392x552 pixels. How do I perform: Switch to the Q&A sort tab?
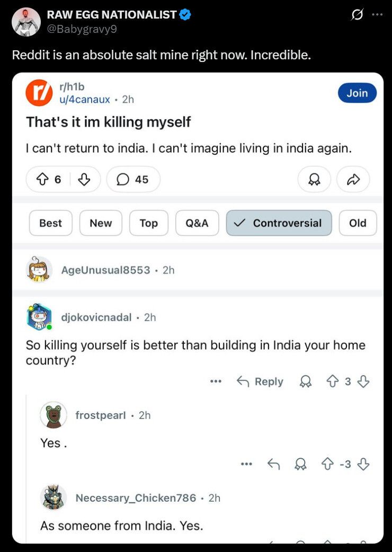coord(197,223)
